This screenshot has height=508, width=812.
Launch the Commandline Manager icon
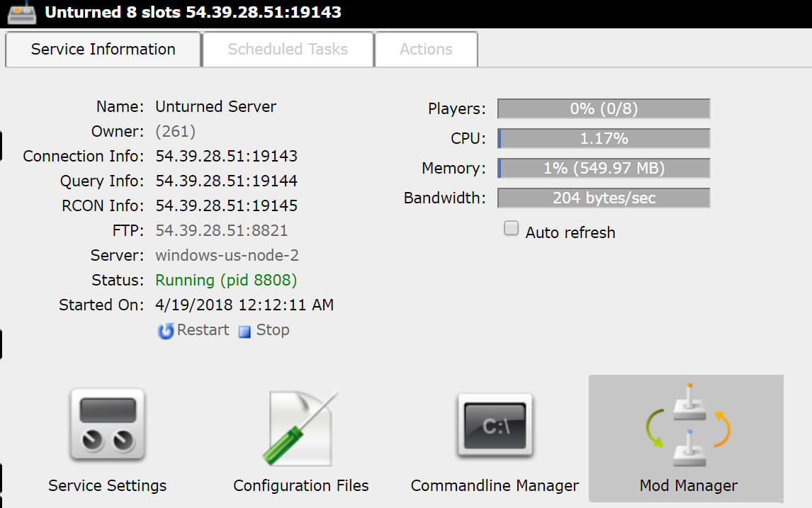(495, 426)
